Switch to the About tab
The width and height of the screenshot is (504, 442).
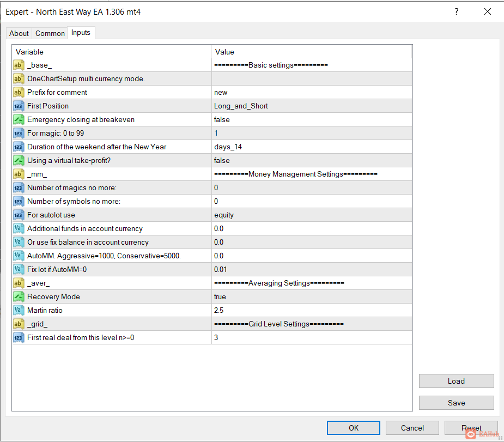(19, 33)
